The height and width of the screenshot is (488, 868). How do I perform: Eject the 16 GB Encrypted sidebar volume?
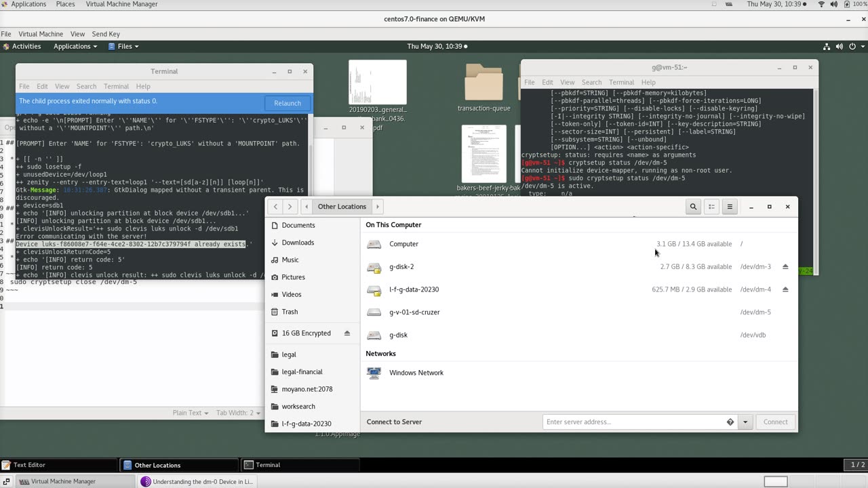click(x=347, y=333)
